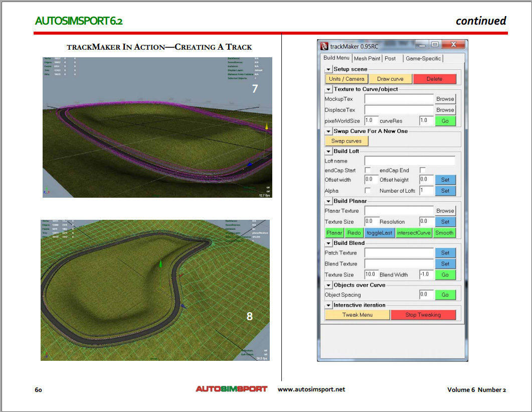Click the Planar Texture input field
This screenshot has height=412, width=532.
[x=399, y=211]
